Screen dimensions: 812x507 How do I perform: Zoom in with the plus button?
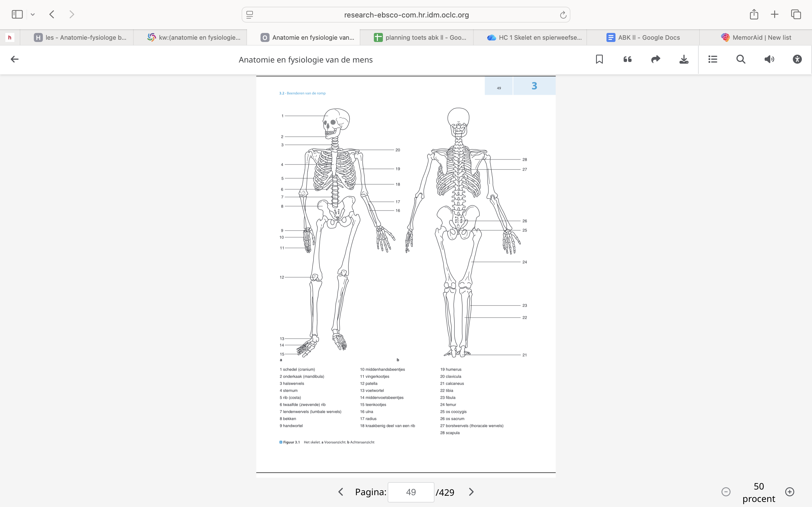coord(789,492)
